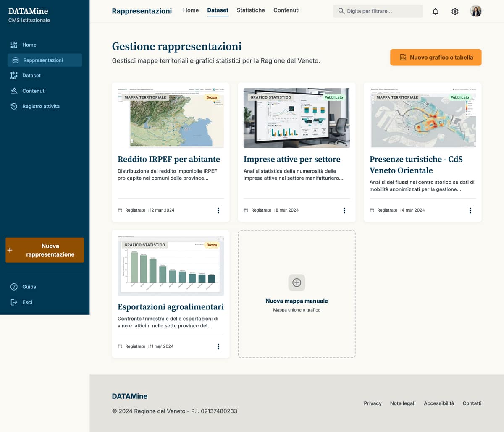504x432 pixels.
Task: Open the Accessibilità footer link
Action: (439, 403)
